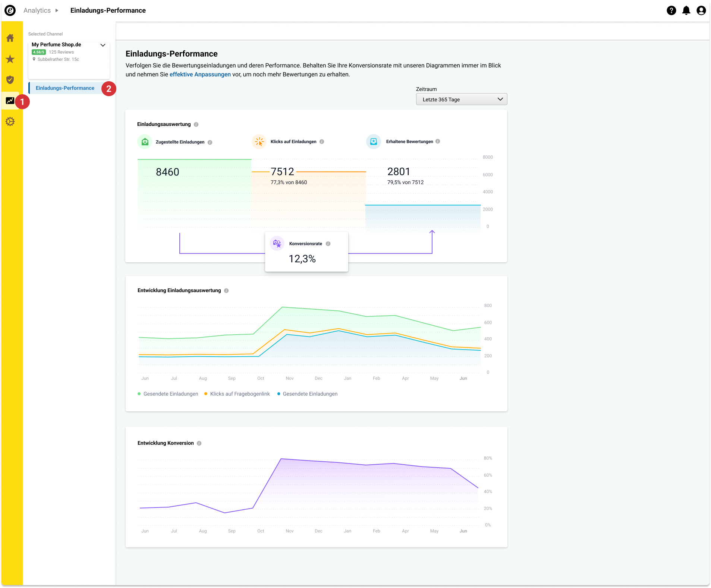Image resolution: width=711 pixels, height=588 pixels.
Task: Toggle green Gesendete Einladungen legend entry
Action: coord(168,394)
